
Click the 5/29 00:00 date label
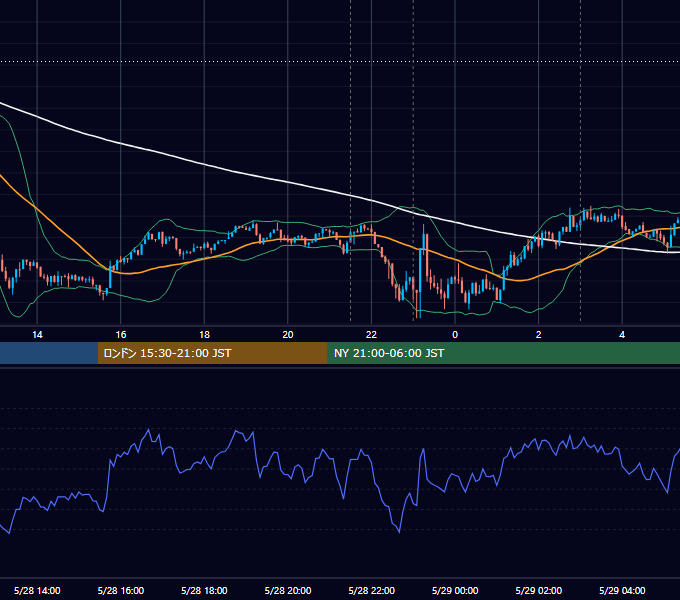coord(455,590)
